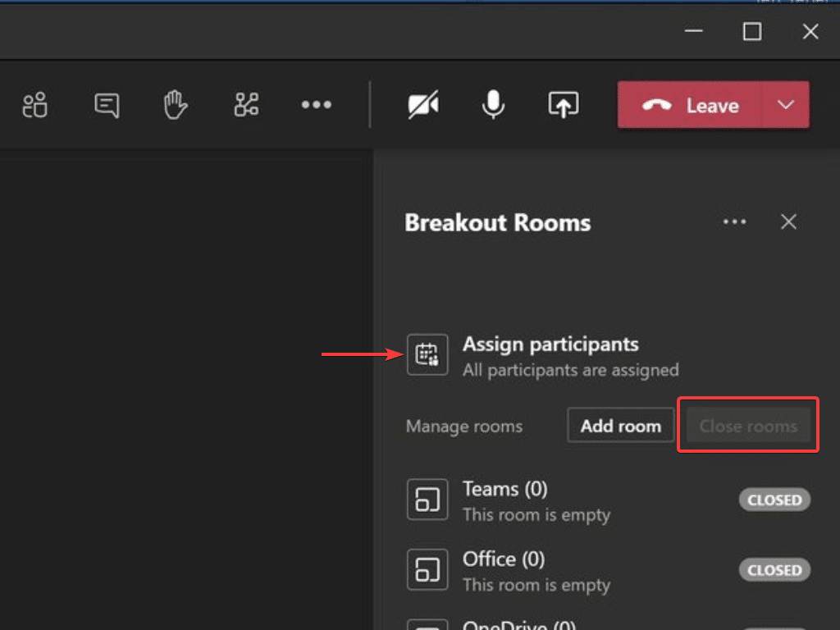Close the Breakout Rooms panel
The width and height of the screenshot is (840, 630).
pyautogui.click(x=788, y=222)
